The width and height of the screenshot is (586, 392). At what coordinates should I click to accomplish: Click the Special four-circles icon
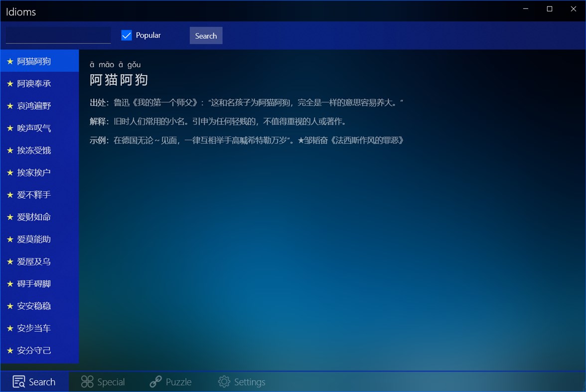[x=86, y=382]
